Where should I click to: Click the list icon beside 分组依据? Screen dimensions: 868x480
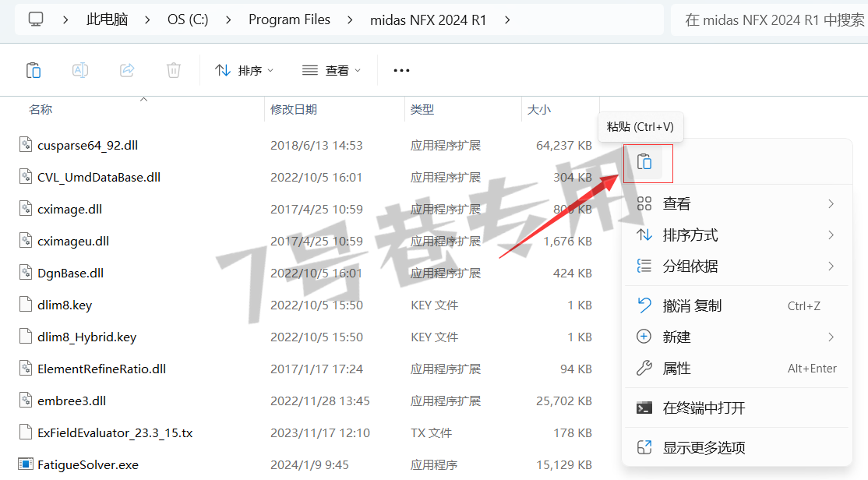click(644, 266)
